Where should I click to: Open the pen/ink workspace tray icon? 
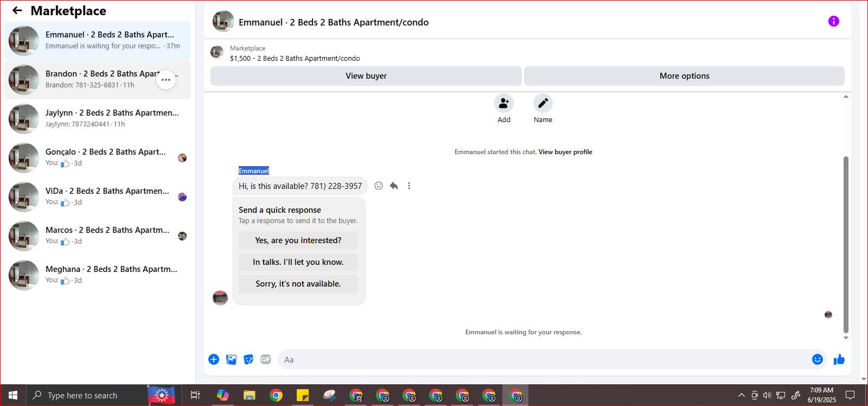pyautogui.click(x=796, y=395)
